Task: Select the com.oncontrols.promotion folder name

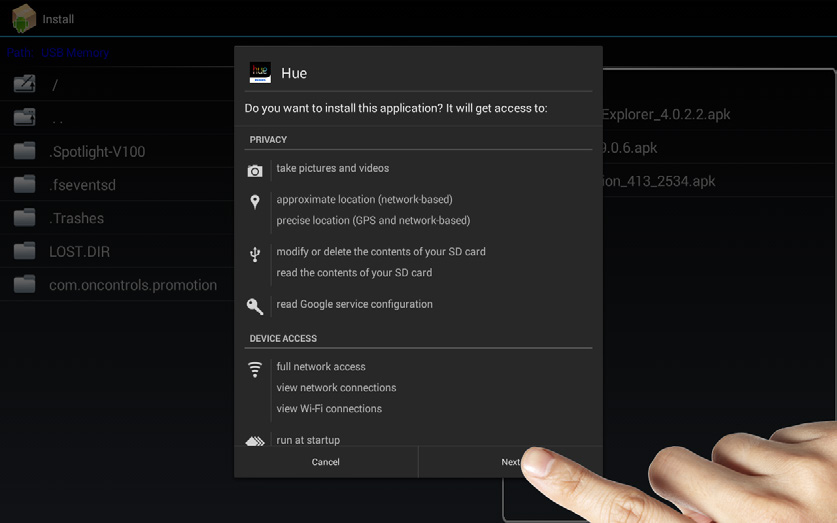Action: pos(133,285)
